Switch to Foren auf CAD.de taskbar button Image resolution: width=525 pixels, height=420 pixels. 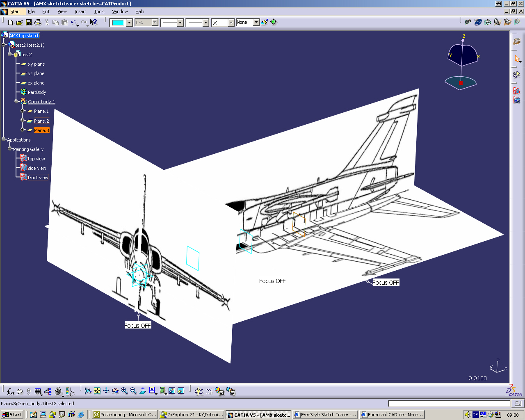point(392,415)
